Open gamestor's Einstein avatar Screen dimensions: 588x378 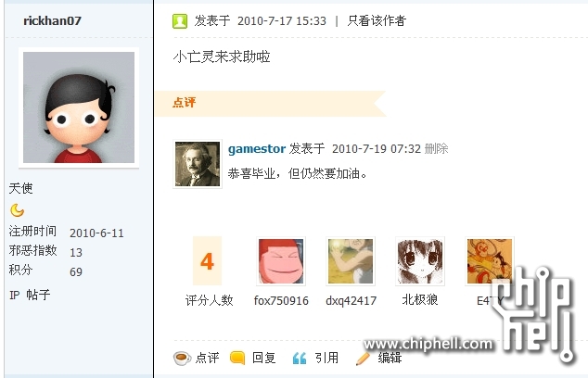198,164
